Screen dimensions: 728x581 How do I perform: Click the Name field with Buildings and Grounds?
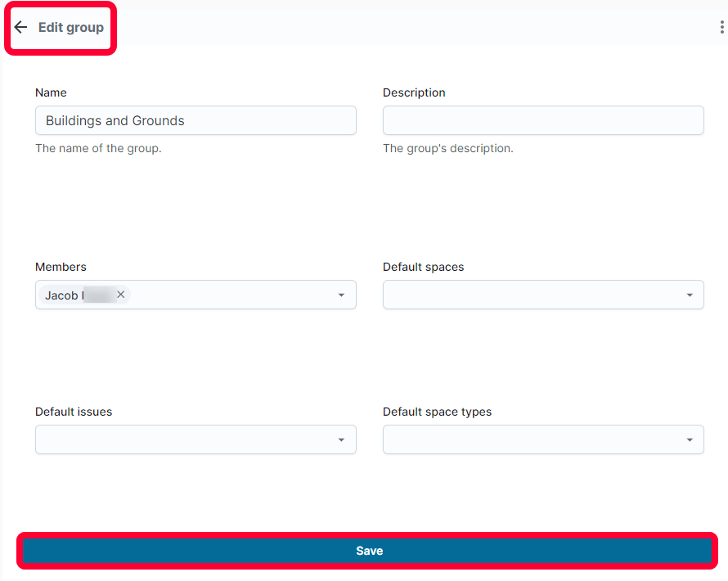point(195,120)
